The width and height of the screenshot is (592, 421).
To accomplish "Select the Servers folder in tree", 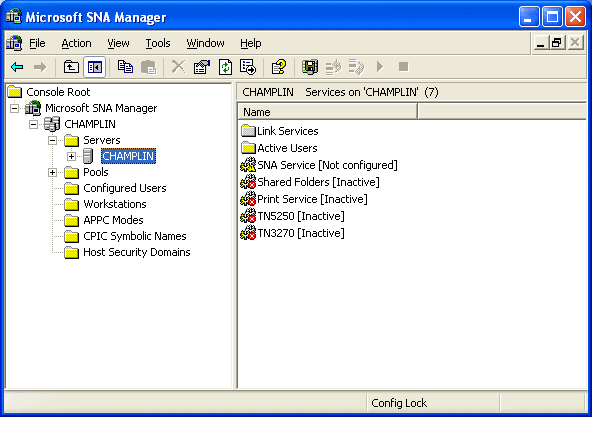I will pyautogui.click(x=102, y=140).
